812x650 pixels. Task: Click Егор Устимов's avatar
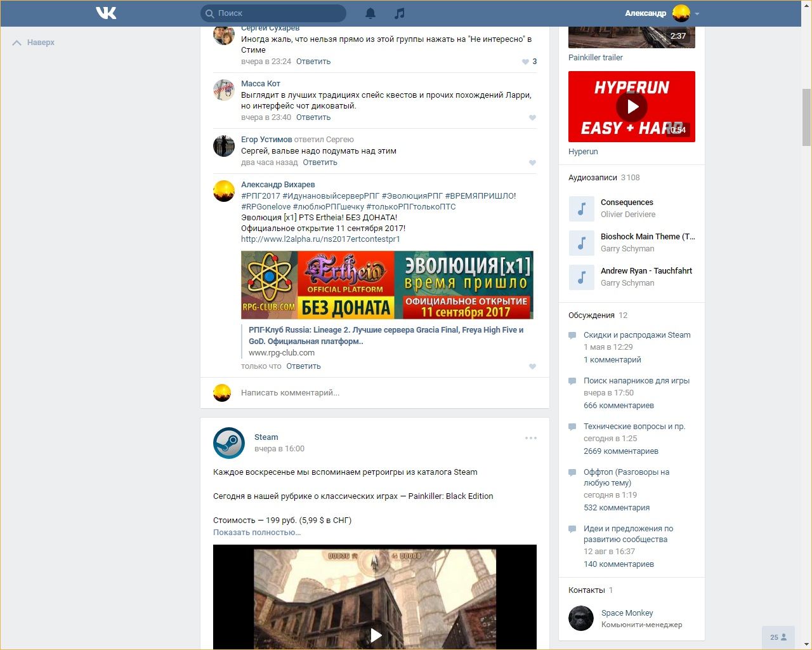(x=224, y=146)
